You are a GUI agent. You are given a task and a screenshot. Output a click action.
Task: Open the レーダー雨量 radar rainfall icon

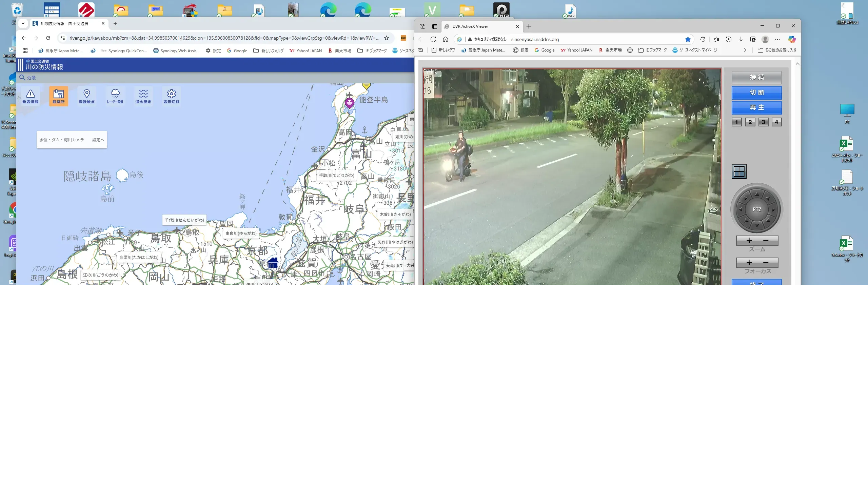click(x=115, y=96)
